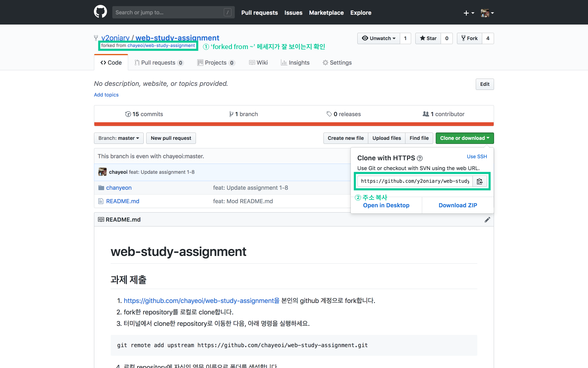Open web-study-assignment repository name link
Screen dimensions: 588x368
coord(177,38)
